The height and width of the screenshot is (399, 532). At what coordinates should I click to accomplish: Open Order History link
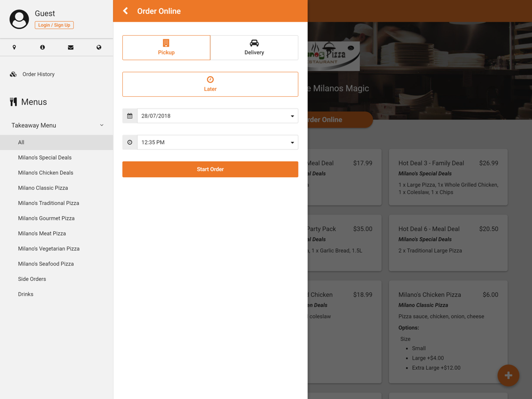[x=38, y=74]
